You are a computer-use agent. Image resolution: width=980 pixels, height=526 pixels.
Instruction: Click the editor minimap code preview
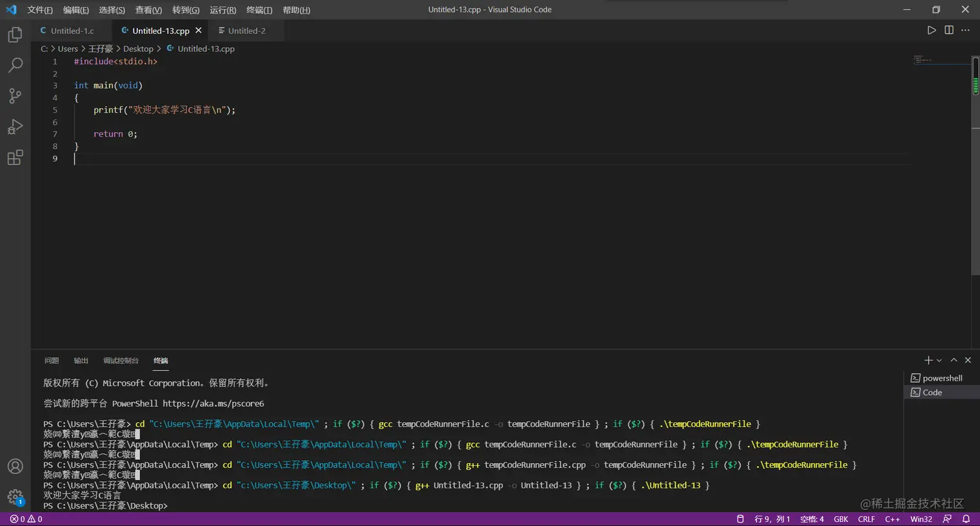[x=922, y=60]
